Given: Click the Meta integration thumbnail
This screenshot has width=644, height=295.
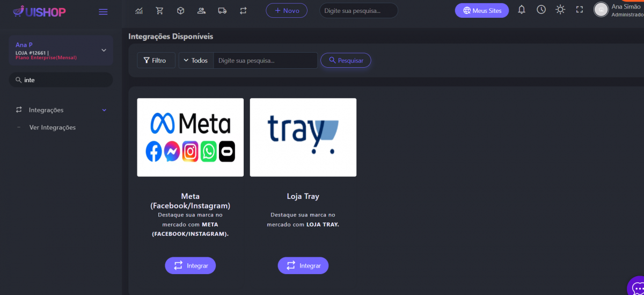Looking at the screenshot, I should point(190,137).
